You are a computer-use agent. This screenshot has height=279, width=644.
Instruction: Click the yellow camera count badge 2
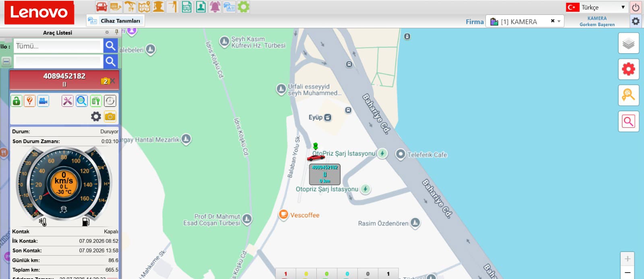(105, 81)
